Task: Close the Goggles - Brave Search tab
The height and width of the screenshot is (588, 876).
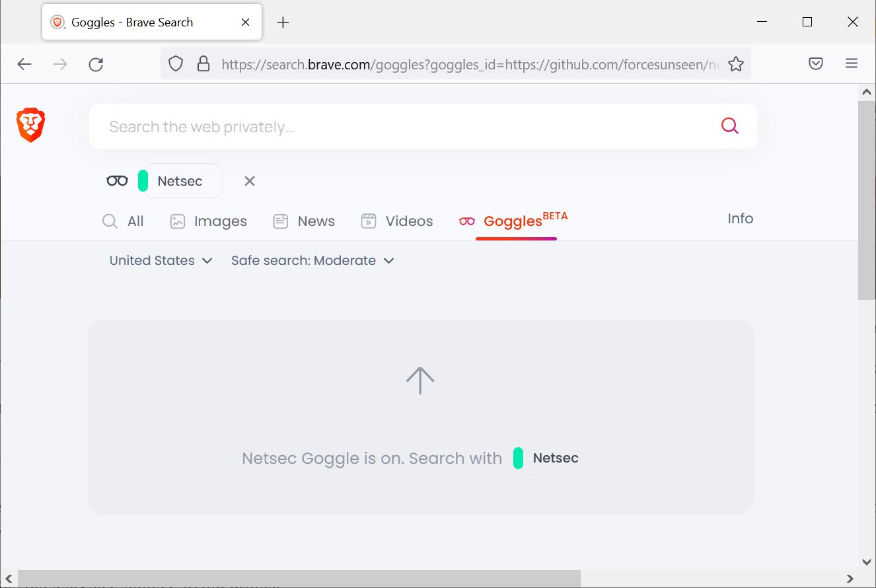Action: click(x=245, y=22)
